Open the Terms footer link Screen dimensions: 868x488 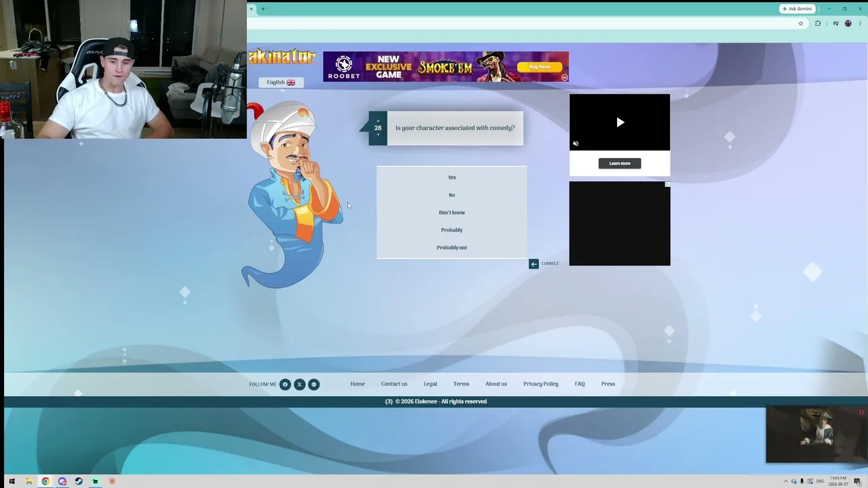point(461,384)
